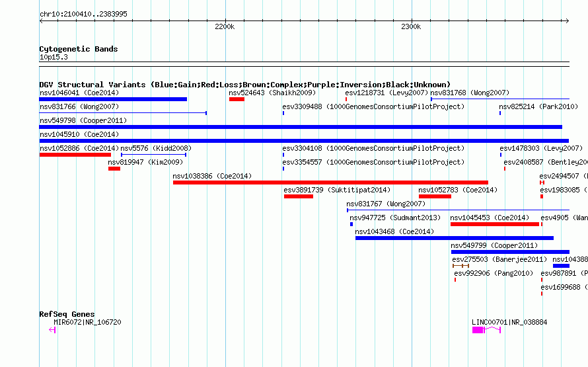Image resolution: width=588 pixels, height=367 pixels.
Task: Click the RefSeq Genes track title
Action: click(x=67, y=314)
